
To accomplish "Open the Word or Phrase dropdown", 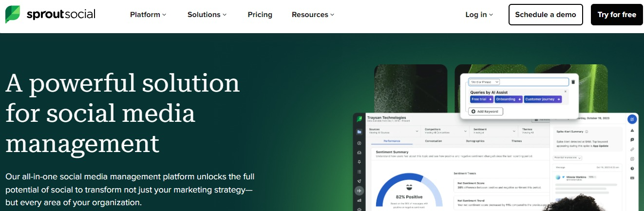I will coord(484,82).
